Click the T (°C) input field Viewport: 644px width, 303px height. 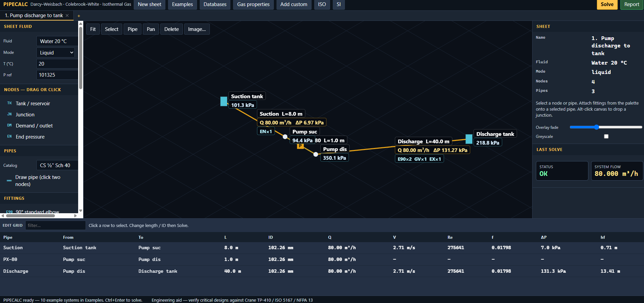coord(57,64)
